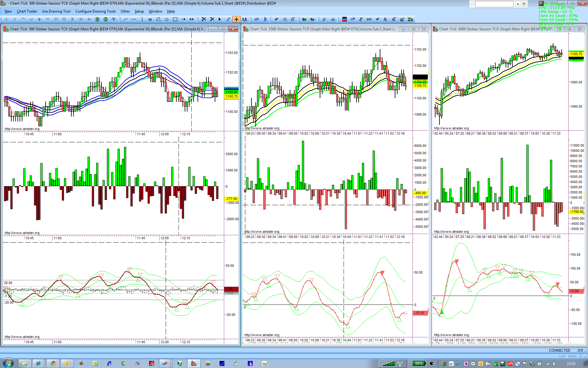Image resolution: width=588 pixels, height=368 pixels.
Task: Select the vertical line drawing tool
Action: pyautogui.click(x=142, y=19)
